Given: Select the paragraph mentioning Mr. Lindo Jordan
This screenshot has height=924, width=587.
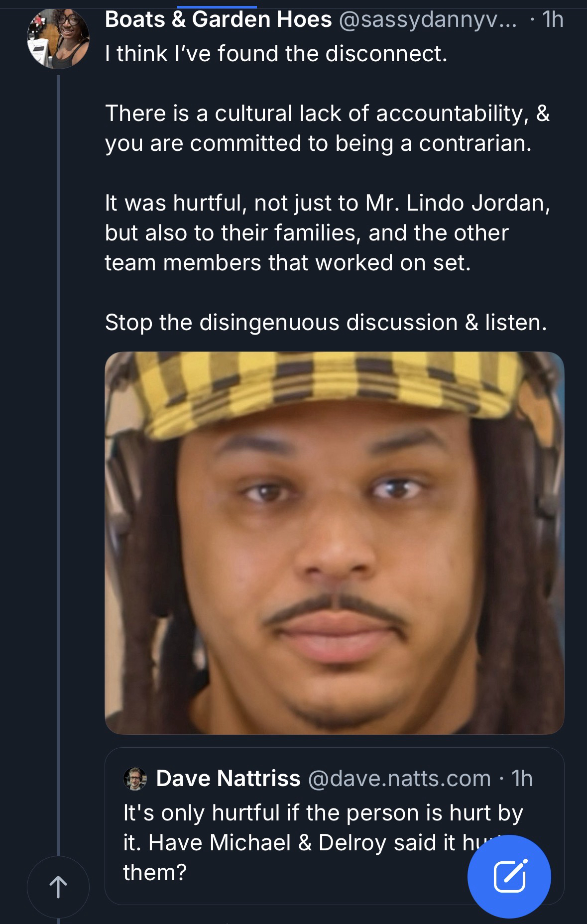Looking at the screenshot, I should [328, 233].
